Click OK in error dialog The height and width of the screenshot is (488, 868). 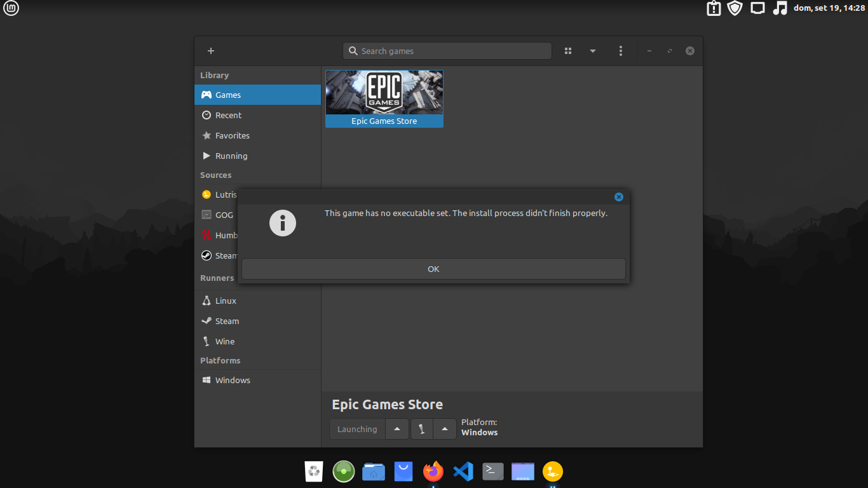point(433,269)
